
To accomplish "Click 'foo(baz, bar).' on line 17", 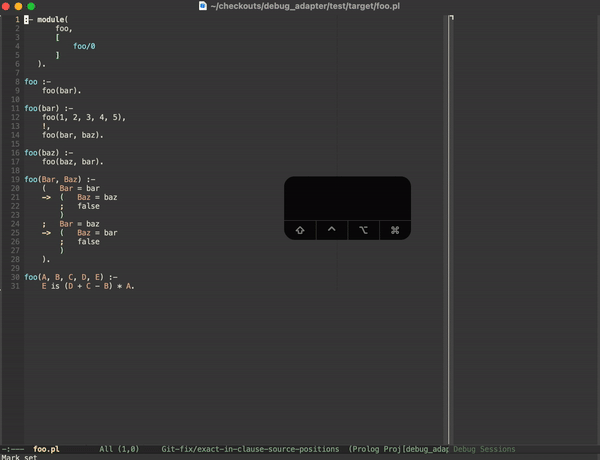I will pos(73,162).
